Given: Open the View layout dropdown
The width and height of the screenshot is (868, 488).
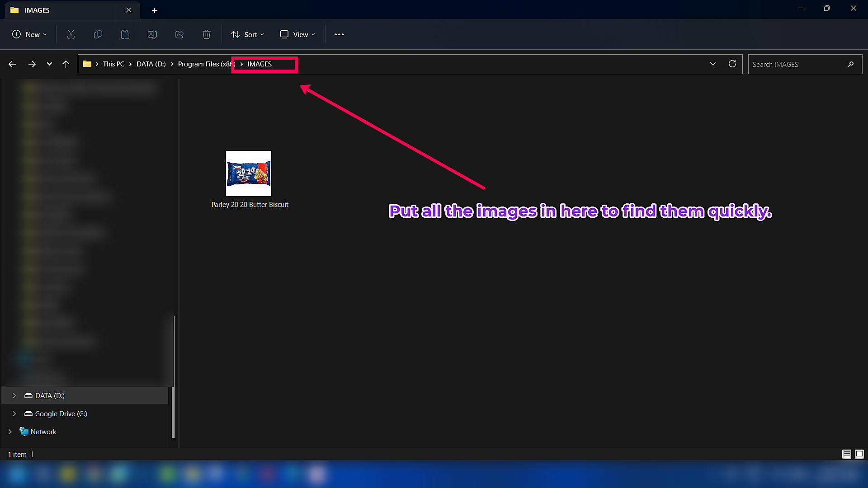Looking at the screenshot, I should (297, 34).
